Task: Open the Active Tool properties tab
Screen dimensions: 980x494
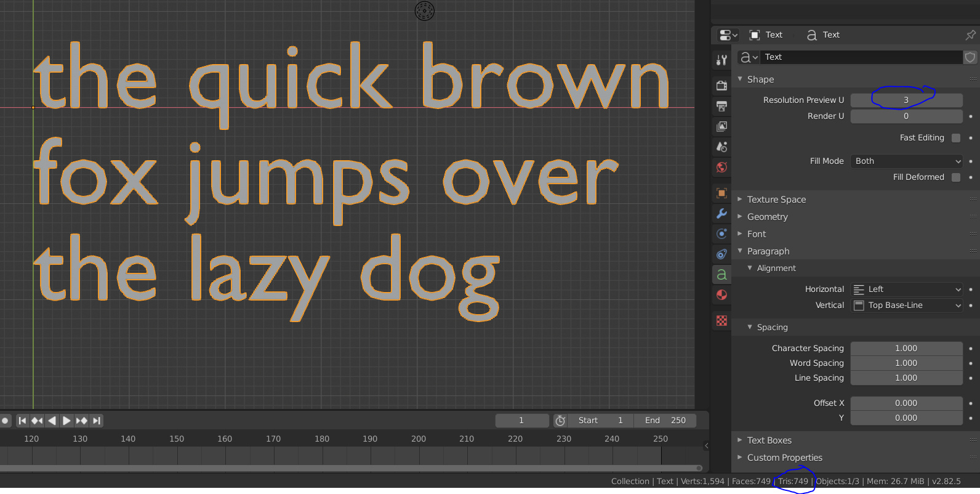Action: (721, 60)
